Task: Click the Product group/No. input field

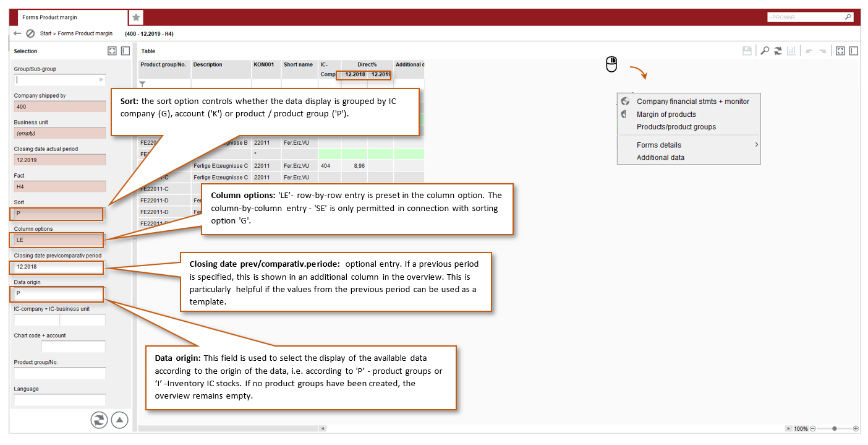Action: pos(60,373)
